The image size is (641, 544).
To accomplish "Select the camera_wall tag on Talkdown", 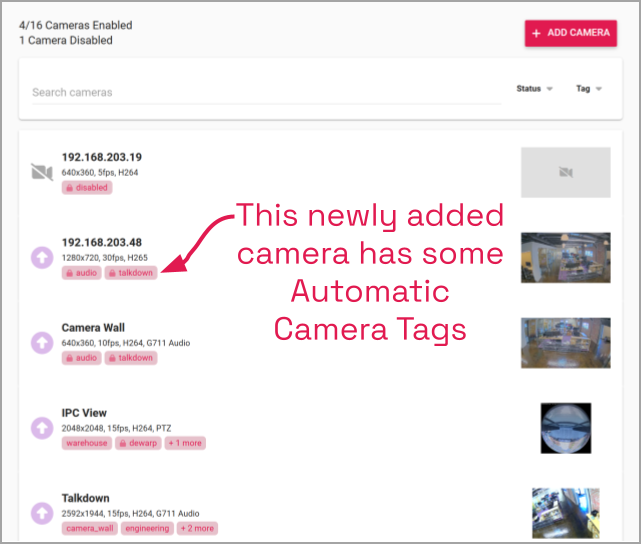I will pos(90,528).
